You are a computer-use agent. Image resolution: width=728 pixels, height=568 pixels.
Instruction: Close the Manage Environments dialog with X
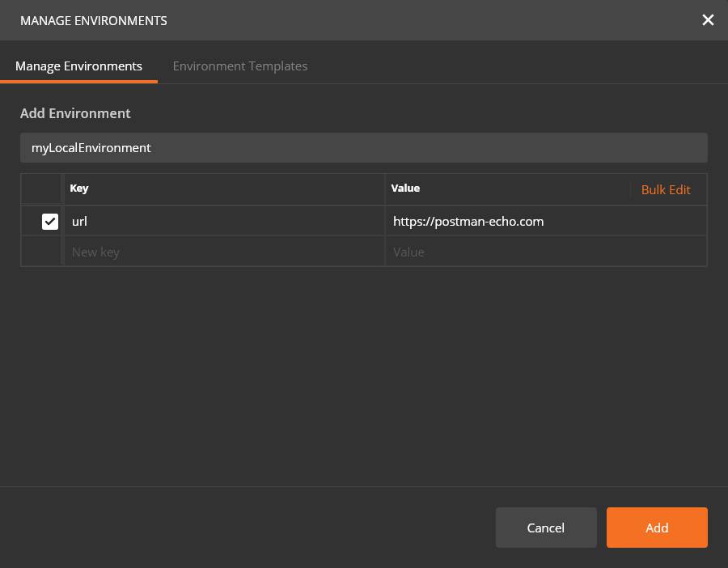(708, 20)
